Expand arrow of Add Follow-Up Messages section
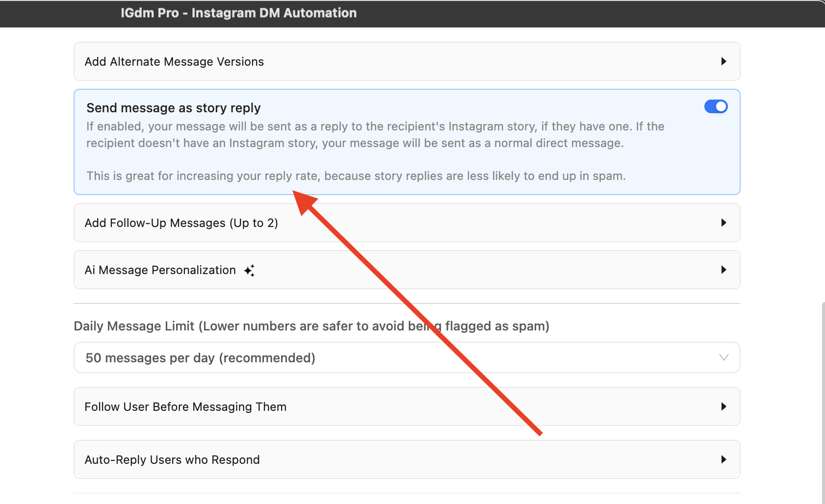825x504 pixels. (723, 223)
